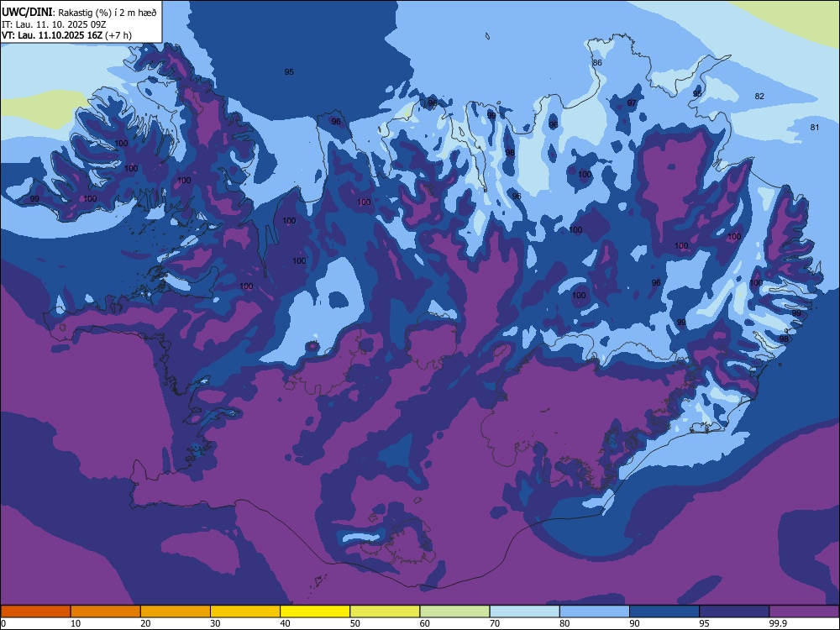This screenshot has width=840, height=630.
Task: Select the dark blue 90–95 legend swatch
Action: [664, 612]
